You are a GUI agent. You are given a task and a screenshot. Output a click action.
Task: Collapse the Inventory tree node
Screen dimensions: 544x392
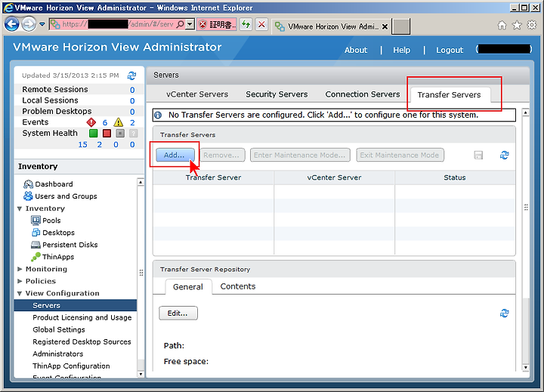tap(20, 208)
